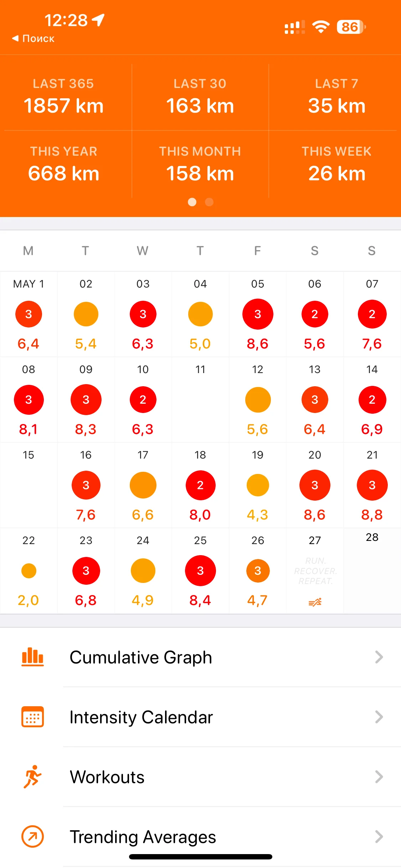This screenshot has width=401, height=868.
Task: Expand Cumulative Graph with its chevron
Action: click(x=379, y=657)
